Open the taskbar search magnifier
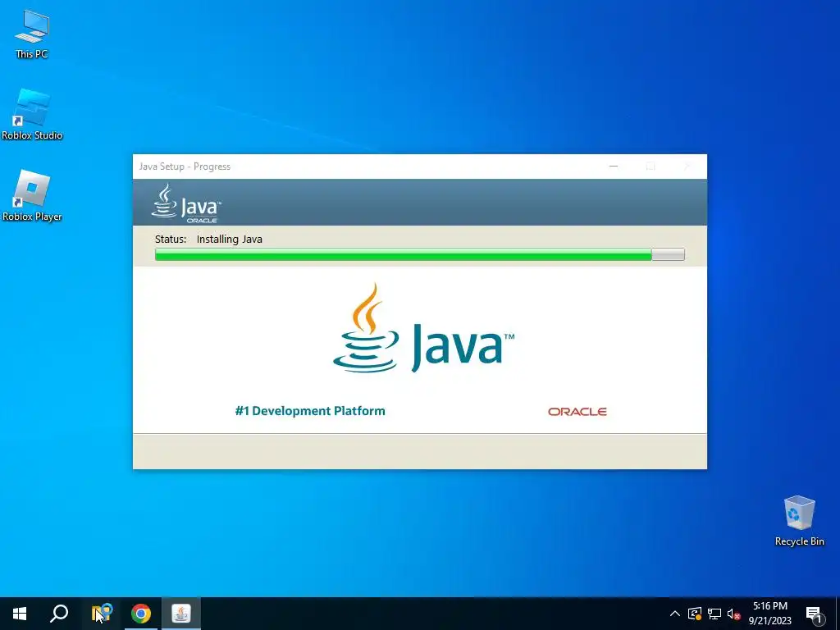Viewport: 840px width, 630px height. point(59,614)
